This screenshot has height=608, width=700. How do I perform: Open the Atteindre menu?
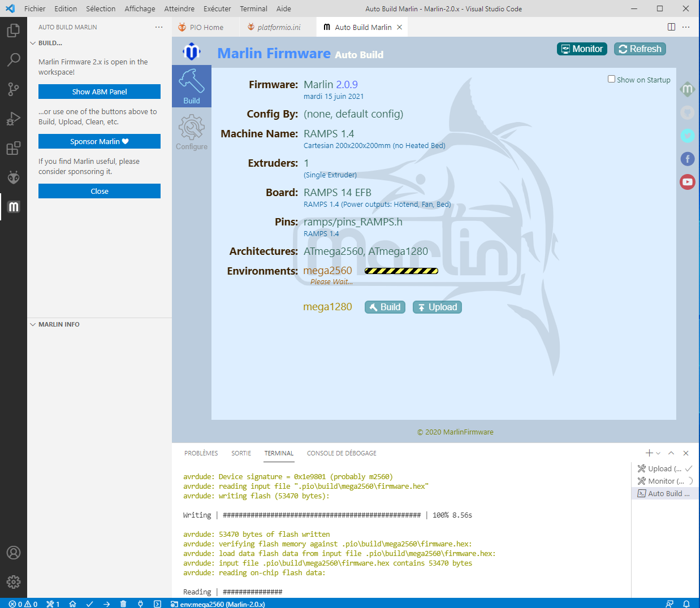tap(179, 8)
